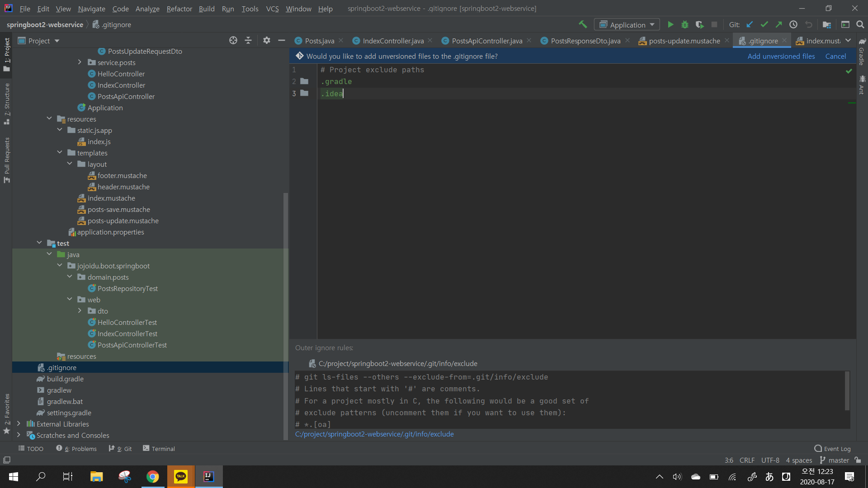
Task: Click the Build project hammer icon
Action: pos(583,24)
